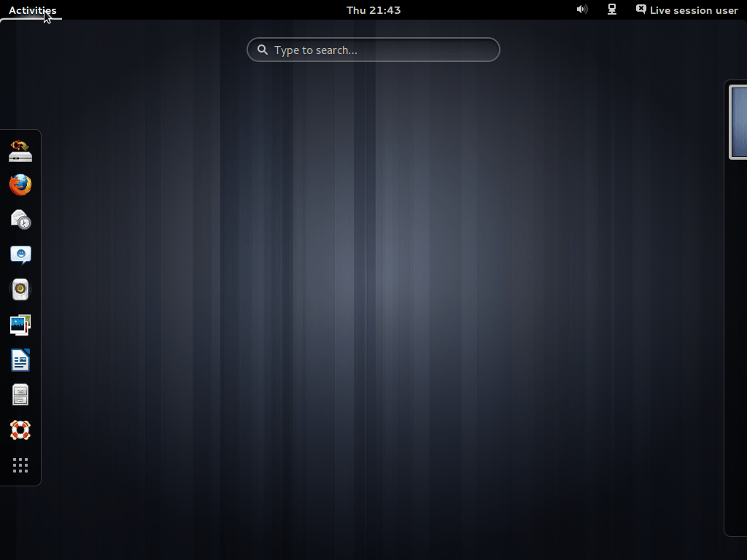Viewport: 747px width, 560px height.
Task: Open the Rhythmbox music player
Action: point(20,289)
